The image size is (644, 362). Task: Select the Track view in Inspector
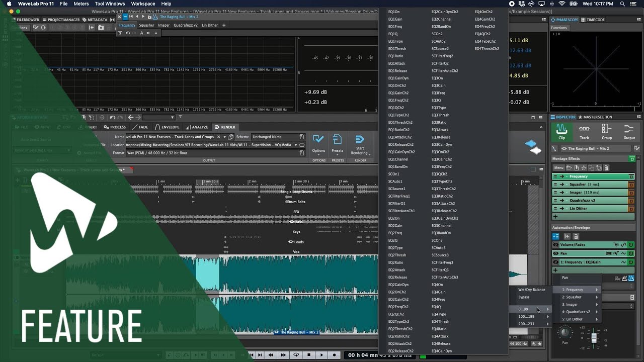click(584, 132)
